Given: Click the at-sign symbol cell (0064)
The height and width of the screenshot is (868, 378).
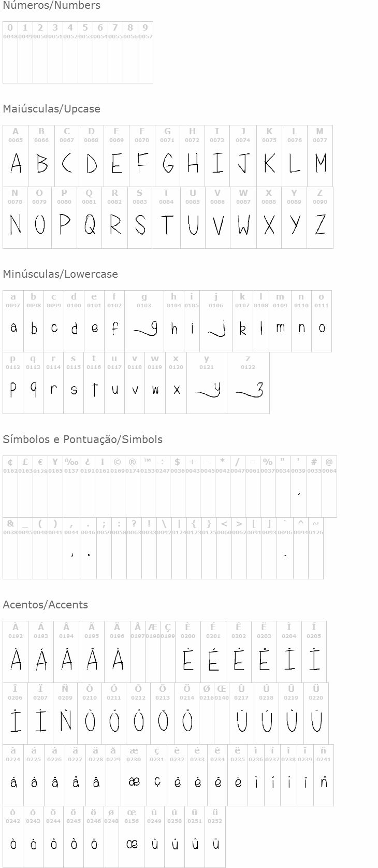Looking at the screenshot, I should (x=329, y=487).
